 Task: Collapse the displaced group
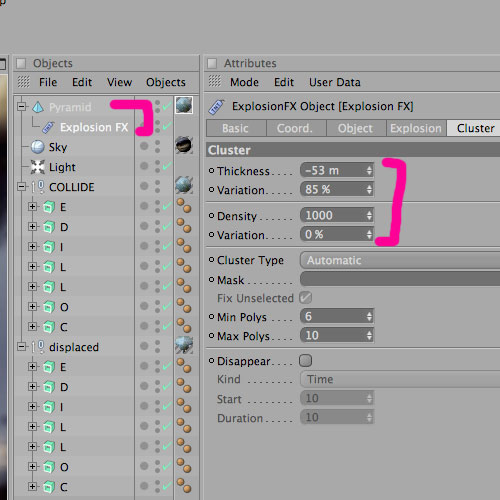pyautogui.click(x=22, y=347)
